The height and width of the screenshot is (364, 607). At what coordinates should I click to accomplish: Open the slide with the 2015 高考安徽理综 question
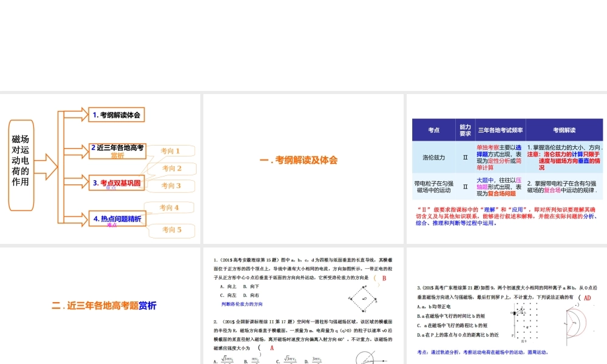click(303, 306)
